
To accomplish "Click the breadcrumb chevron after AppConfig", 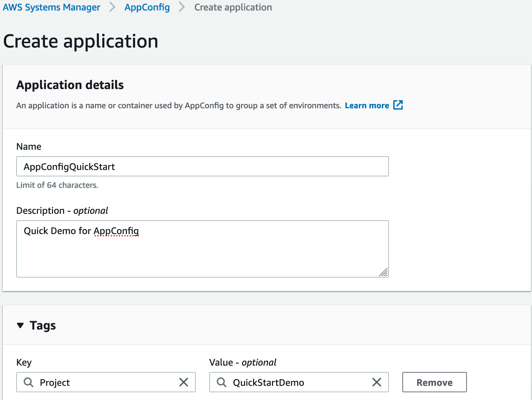I will coord(182,7).
